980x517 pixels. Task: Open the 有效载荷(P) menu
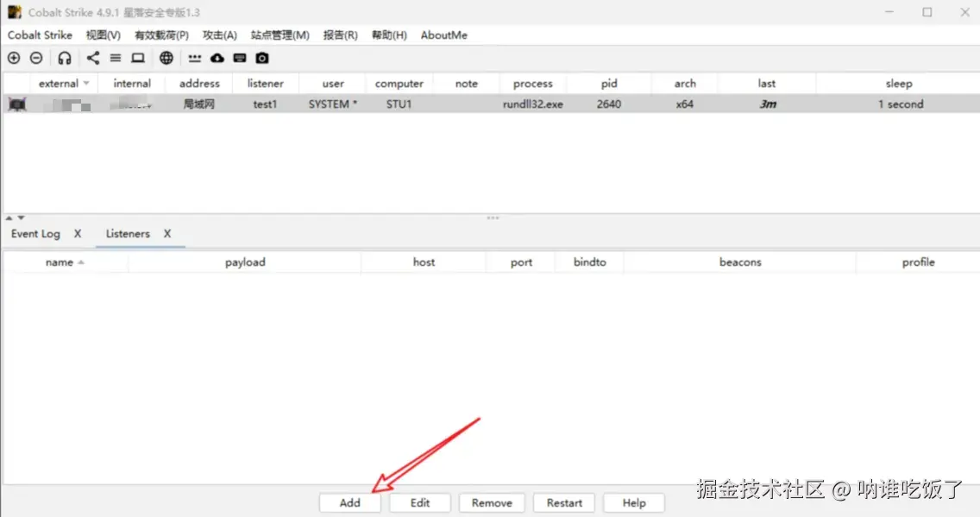click(x=161, y=35)
